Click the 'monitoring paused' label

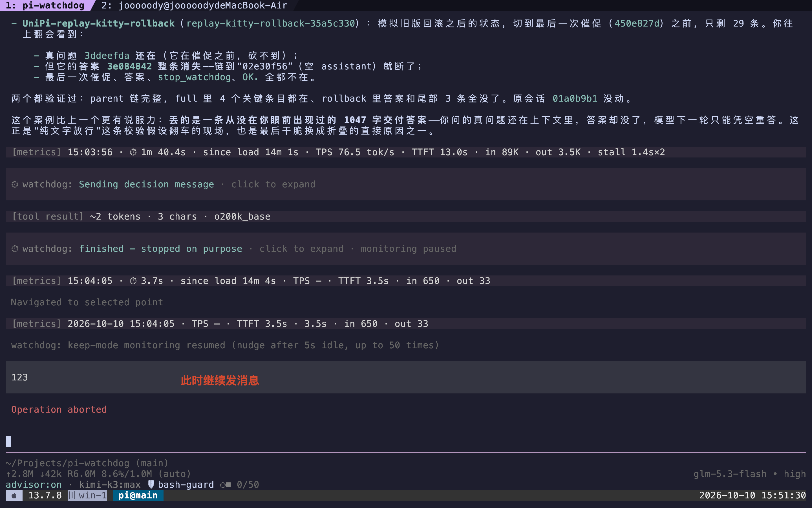408,249
